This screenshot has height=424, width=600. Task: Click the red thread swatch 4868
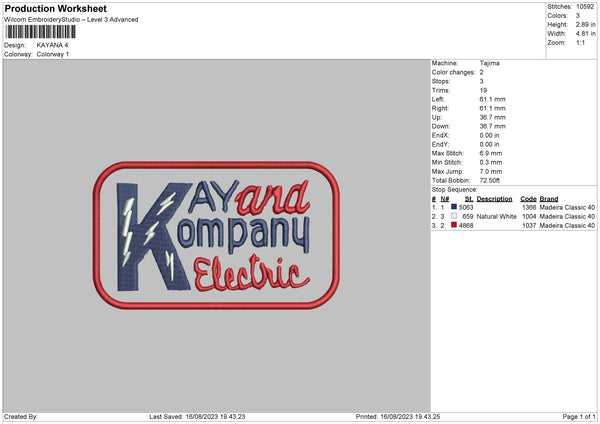coord(454,225)
